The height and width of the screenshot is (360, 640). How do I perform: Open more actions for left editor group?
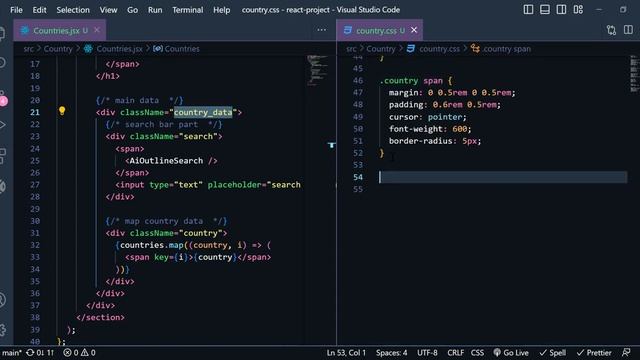click(x=322, y=30)
